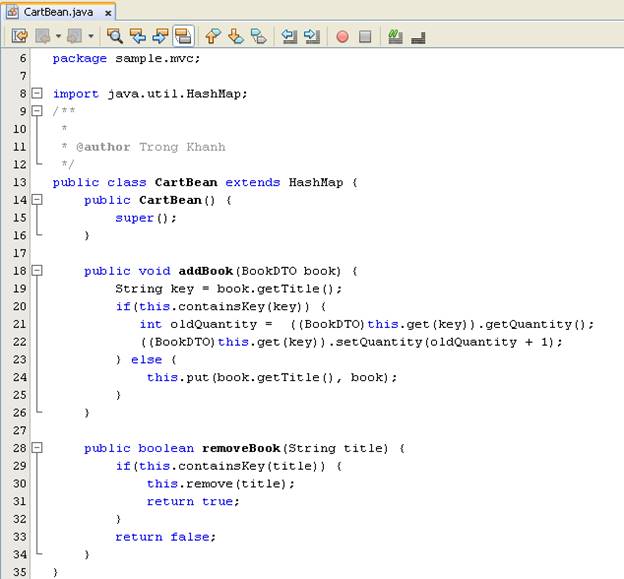
Task: Click line number 21 in the gutter
Action: (20, 324)
